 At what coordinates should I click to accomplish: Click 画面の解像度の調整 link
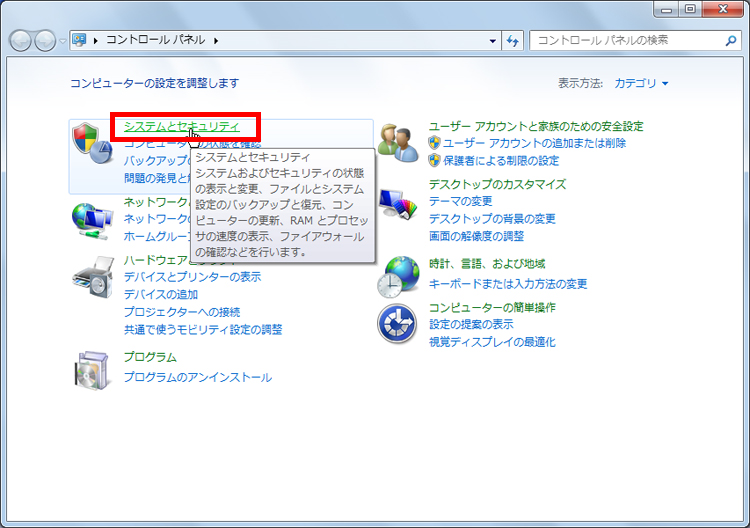(x=476, y=236)
